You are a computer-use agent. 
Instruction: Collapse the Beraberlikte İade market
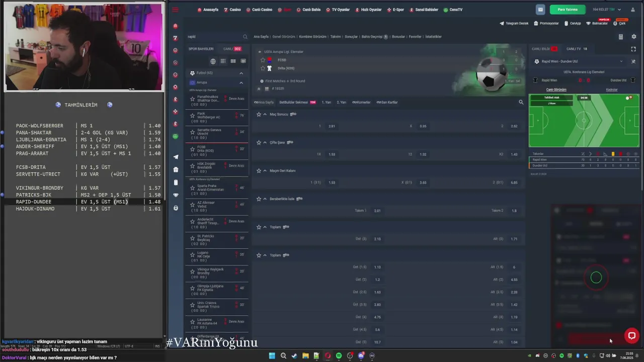point(265,199)
